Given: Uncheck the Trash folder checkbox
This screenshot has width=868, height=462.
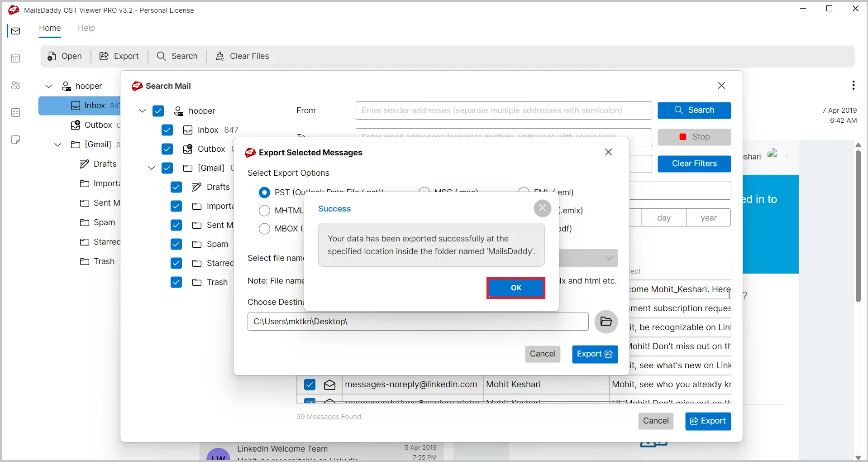Looking at the screenshot, I should (176, 282).
